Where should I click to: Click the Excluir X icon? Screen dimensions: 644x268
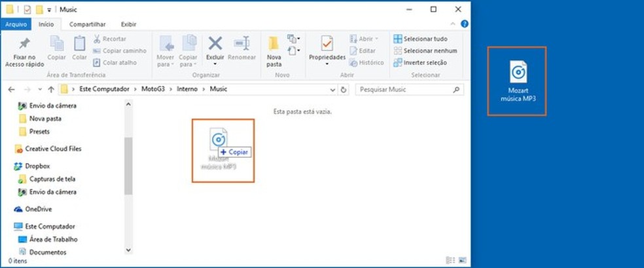[215, 43]
